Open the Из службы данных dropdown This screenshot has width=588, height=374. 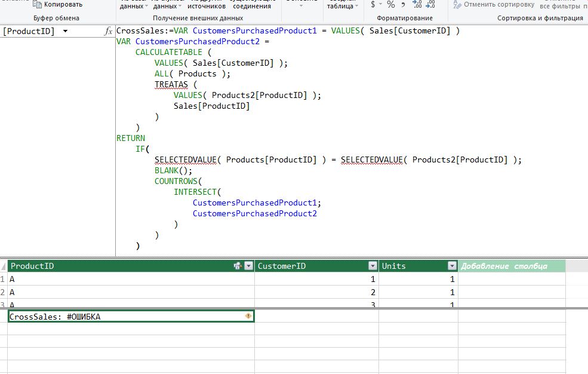(167, 5)
